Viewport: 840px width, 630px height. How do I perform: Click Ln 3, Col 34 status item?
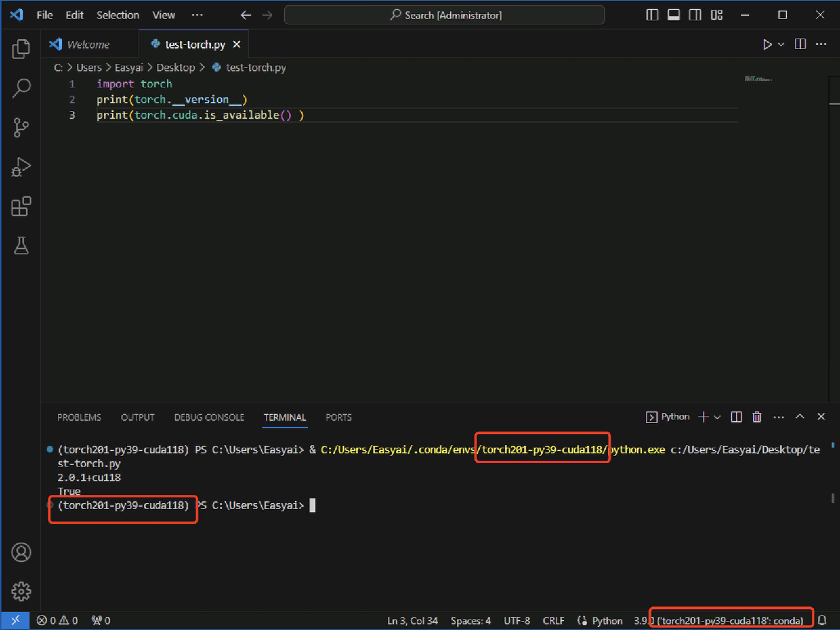click(x=412, y=620)
